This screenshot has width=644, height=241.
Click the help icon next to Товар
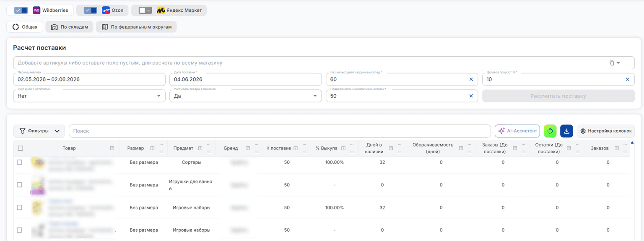pyautogui.click(x=112, y=148)
